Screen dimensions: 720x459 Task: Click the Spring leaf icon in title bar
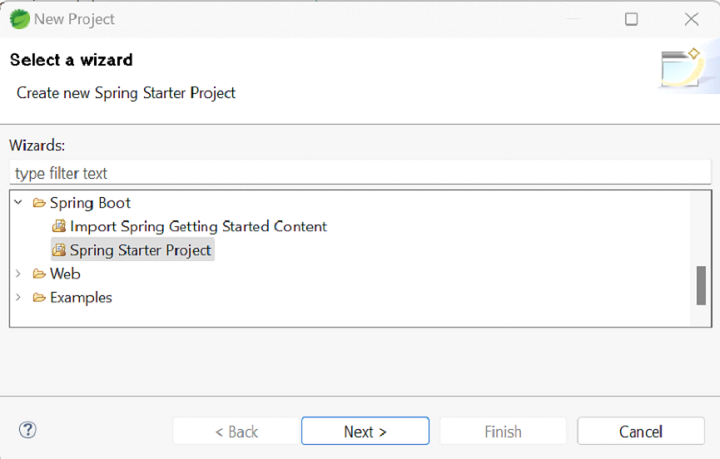tap(19, 19)
